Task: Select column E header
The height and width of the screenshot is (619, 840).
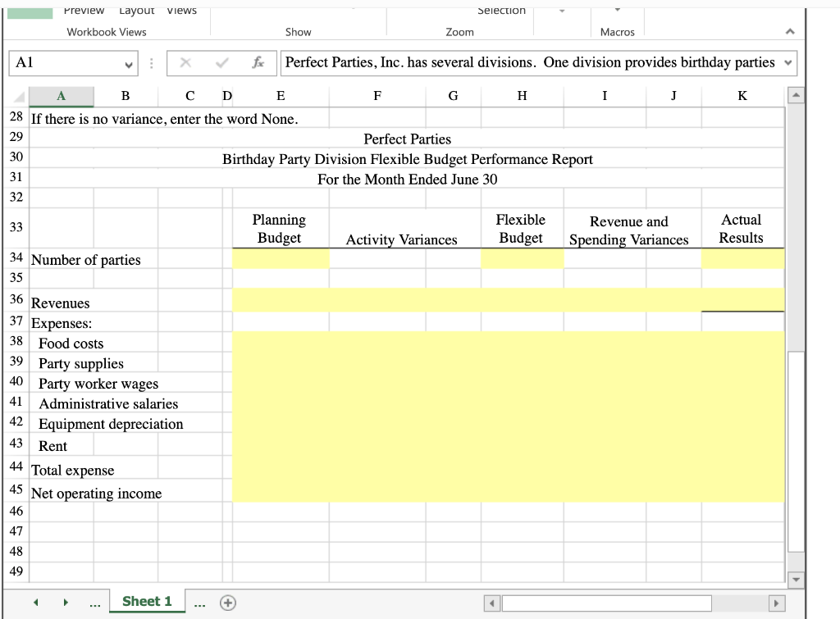Action: tap(281, 96)
